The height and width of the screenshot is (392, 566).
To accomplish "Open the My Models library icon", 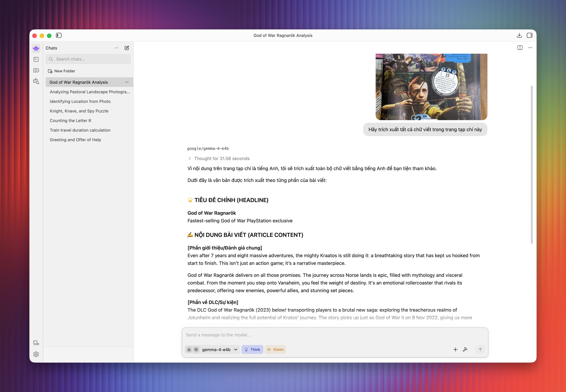I will point(36,70).
